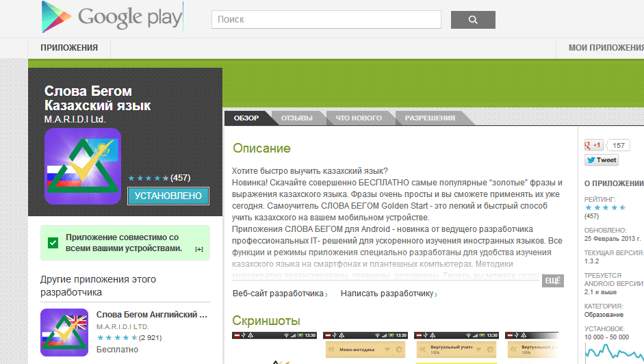Expand compatible devices list [+]
This screenshot has width=644, height=364.
pos(198,249)
